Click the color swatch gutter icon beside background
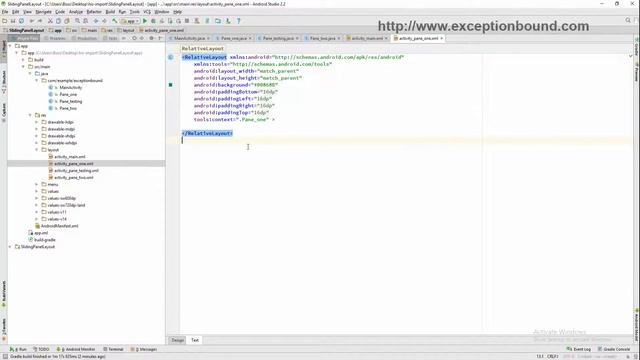The height and width of the screenshot is (360, 640). coord(171,85)
